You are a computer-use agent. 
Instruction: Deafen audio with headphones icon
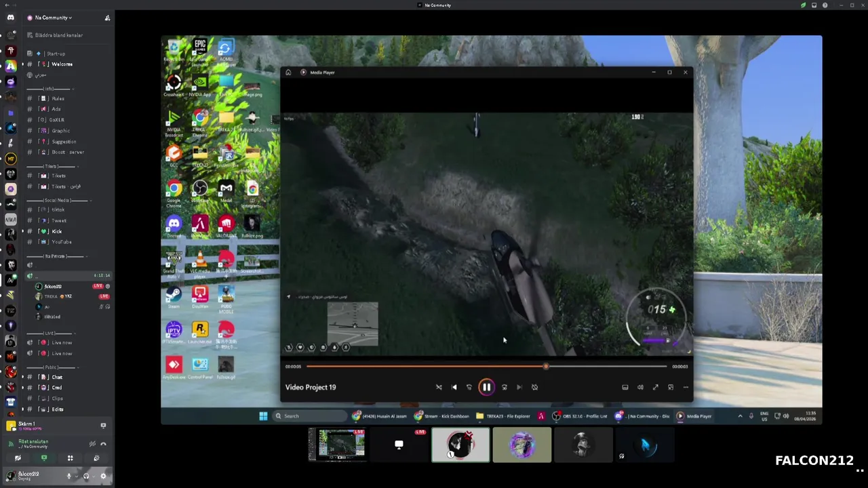[86, 476]
